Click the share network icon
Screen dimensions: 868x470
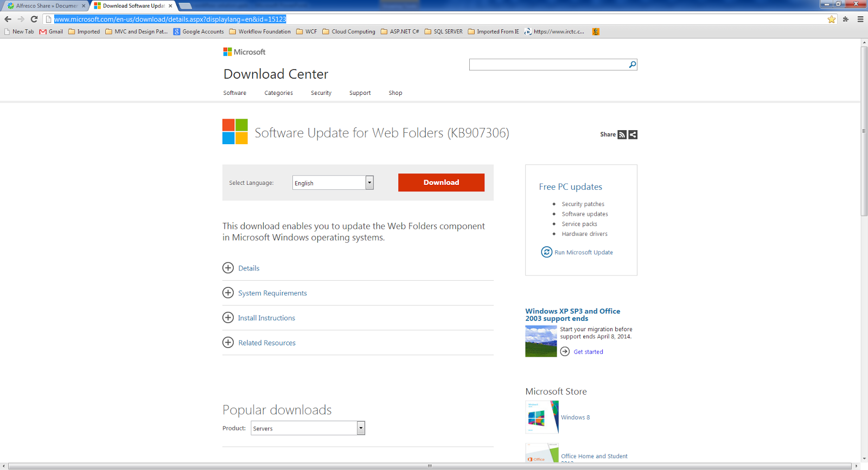tap(633, 134)
